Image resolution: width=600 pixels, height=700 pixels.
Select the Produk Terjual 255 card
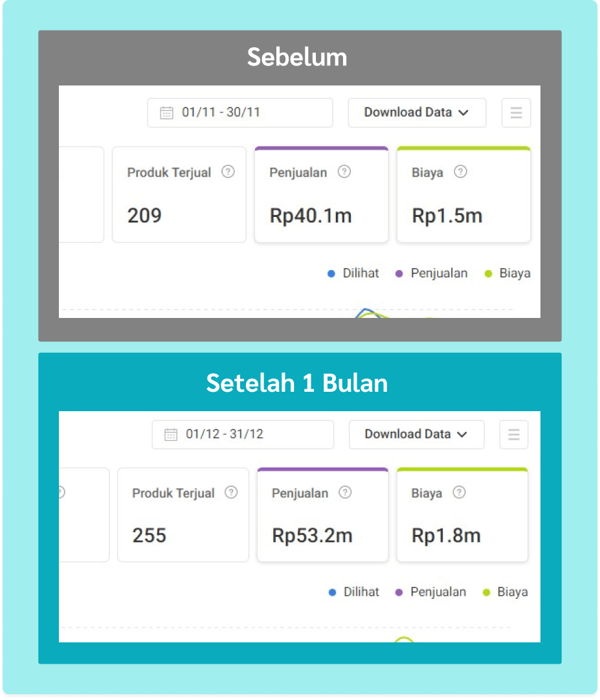[183, 516]
